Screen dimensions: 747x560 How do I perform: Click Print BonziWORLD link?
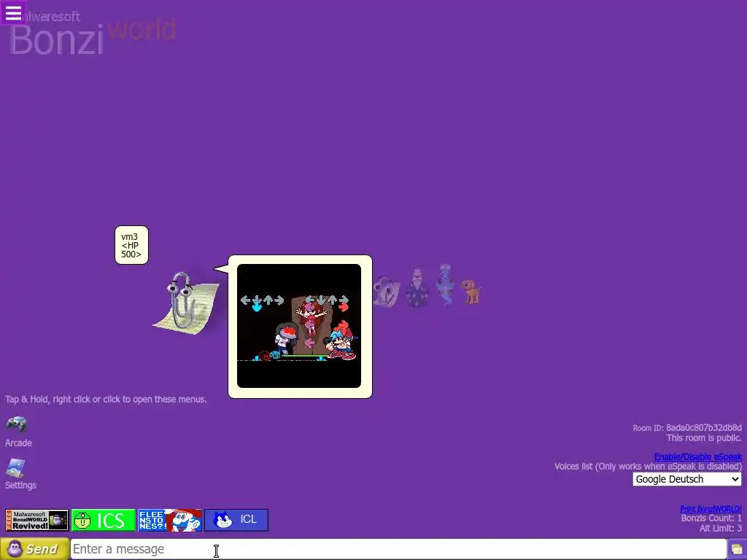(x=711, y=509)
